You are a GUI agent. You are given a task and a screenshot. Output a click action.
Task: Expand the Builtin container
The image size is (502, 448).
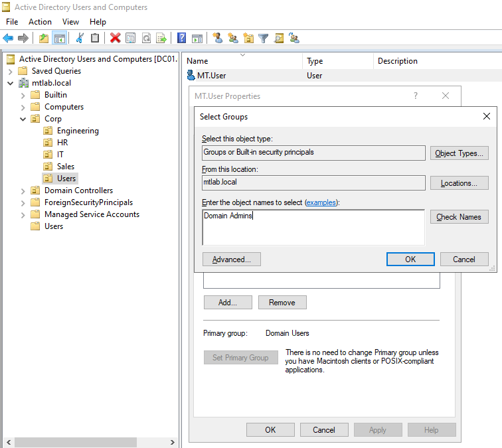tap(23, 96)
